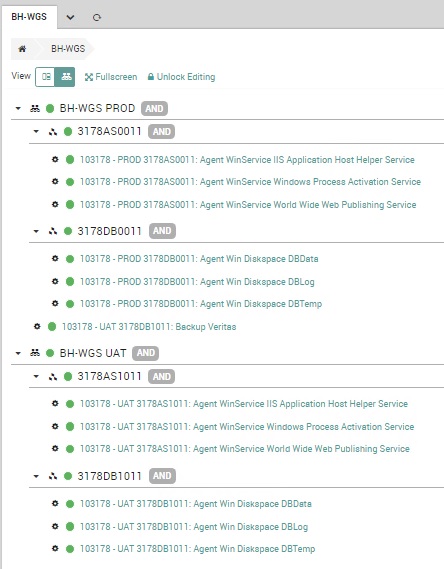Click gear icon next to PROD DBLog service
Screen dimensions: 444x569
point(55,281)
